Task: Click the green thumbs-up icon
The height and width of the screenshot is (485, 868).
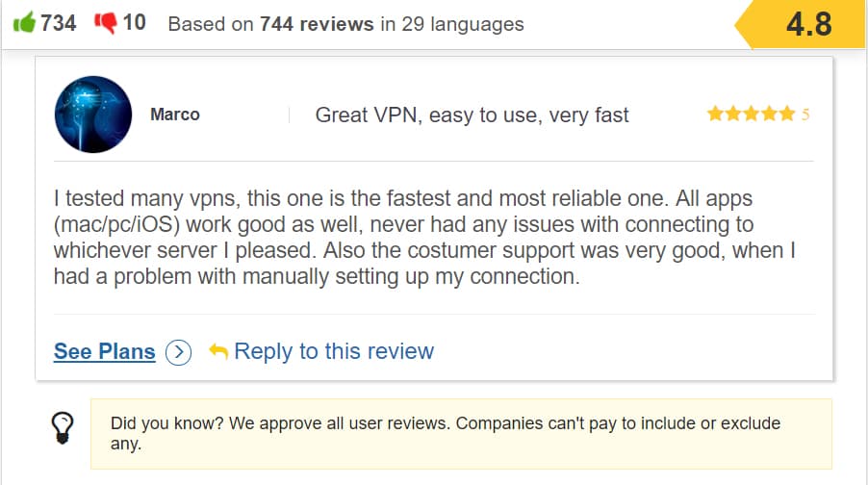Action: coord(23,22)
